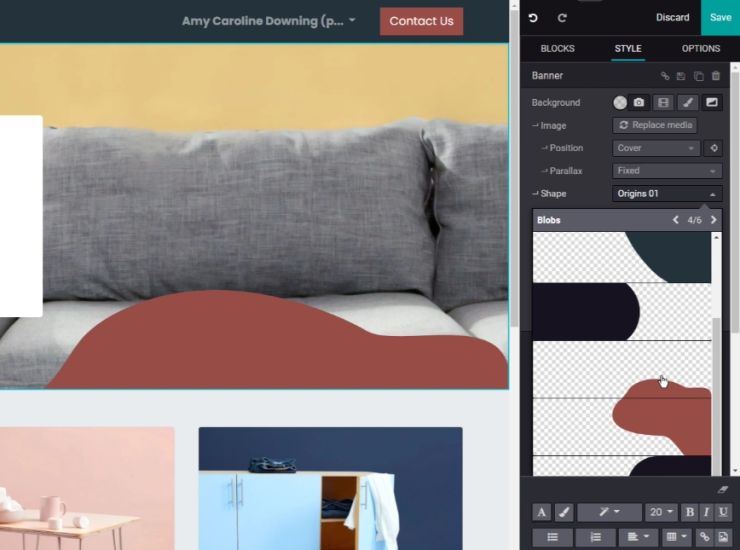This screenshot has height=550, width=740.
Task: Insert media from text toolbar
Action: coord(723,537)
